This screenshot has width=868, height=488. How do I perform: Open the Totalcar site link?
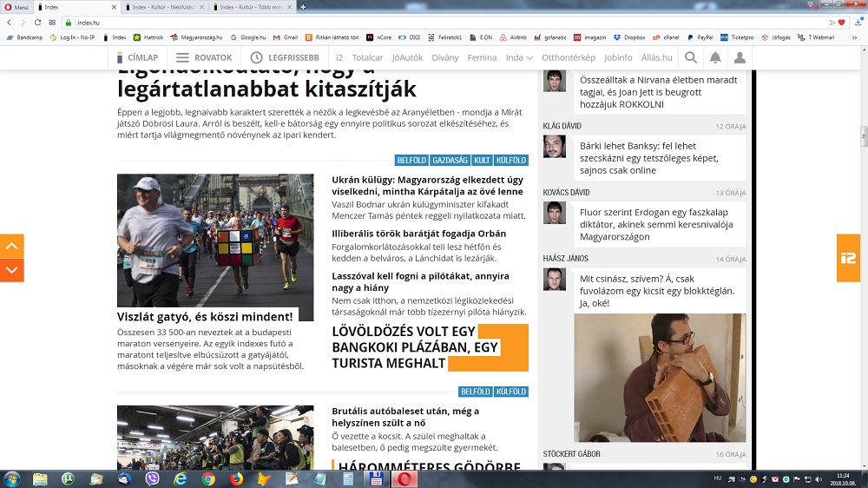[x=367, y=57]
